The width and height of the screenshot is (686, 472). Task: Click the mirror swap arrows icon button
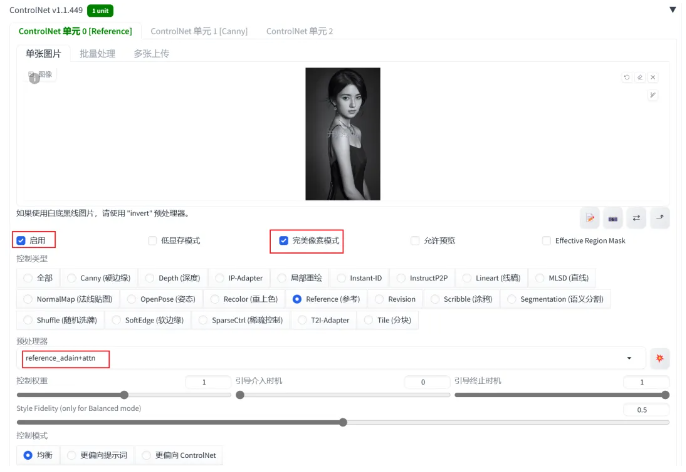pos(637,218)
